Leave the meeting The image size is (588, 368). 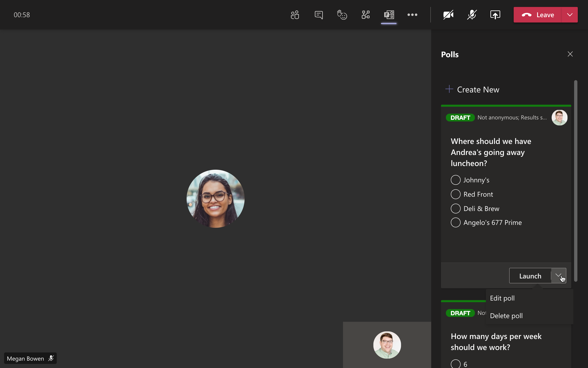[x=537, y=15]
